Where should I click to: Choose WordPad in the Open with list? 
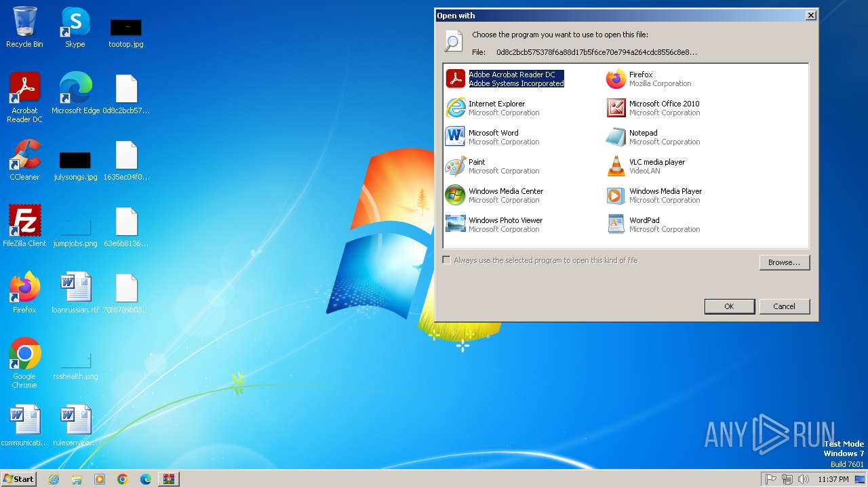point(653,225)
